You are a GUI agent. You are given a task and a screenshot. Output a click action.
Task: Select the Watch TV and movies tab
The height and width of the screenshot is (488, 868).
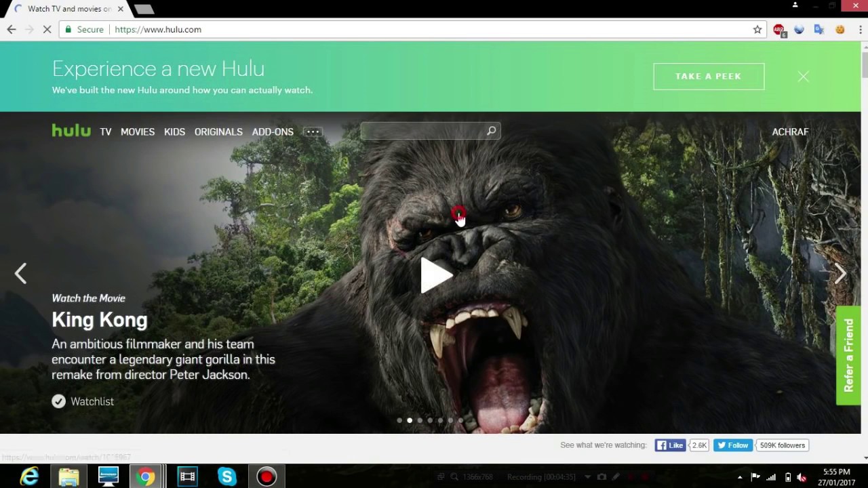tap(69, 9)
